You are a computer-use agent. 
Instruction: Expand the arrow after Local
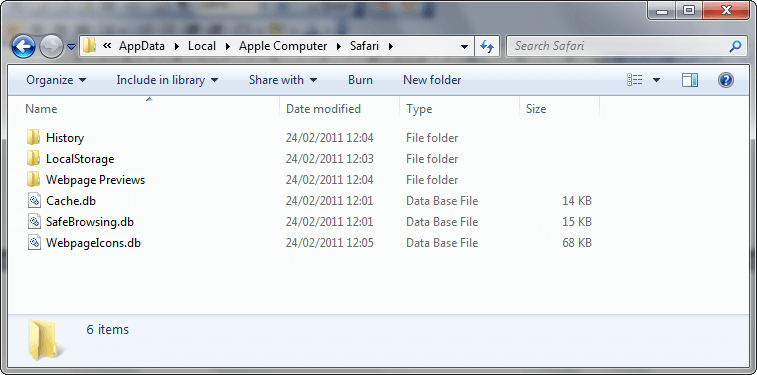[x=228, y=46]
